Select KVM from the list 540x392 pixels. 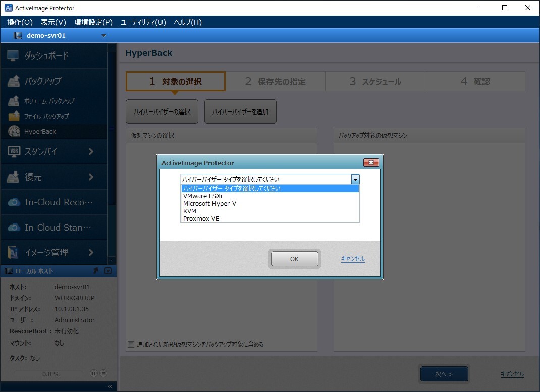pos(270,211)
